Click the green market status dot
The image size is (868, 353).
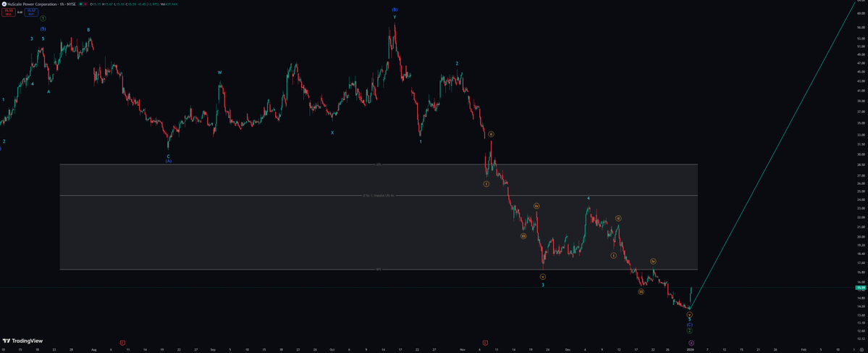[81, 4]
